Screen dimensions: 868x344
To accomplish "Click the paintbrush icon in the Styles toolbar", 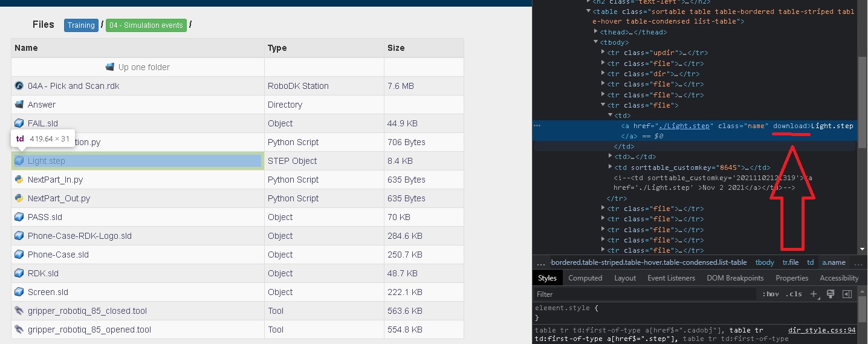I will click(831, 294).
